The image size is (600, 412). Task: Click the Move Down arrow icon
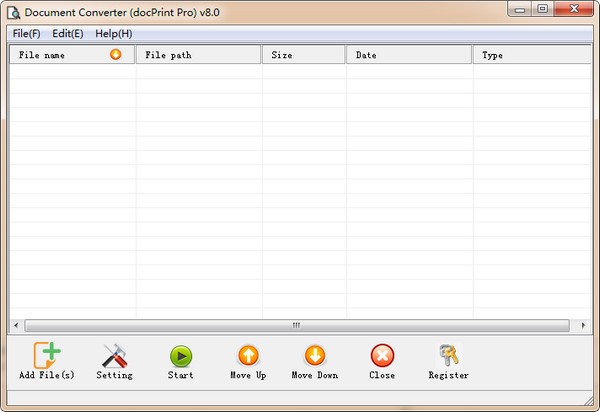tap(314, 356)
